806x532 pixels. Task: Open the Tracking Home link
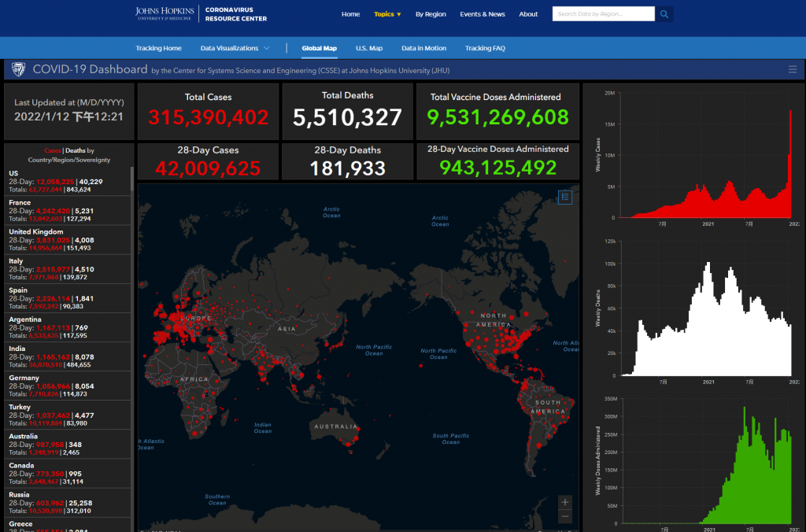pyautogui.click(x=158, y=49)
